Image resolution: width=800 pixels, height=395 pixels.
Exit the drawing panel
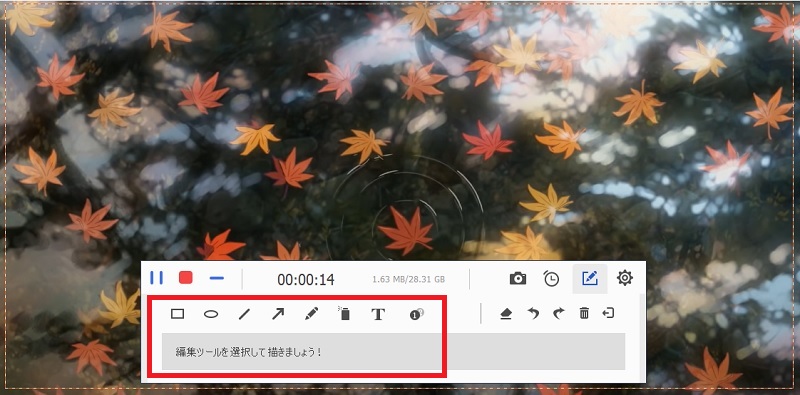(608, 313)
